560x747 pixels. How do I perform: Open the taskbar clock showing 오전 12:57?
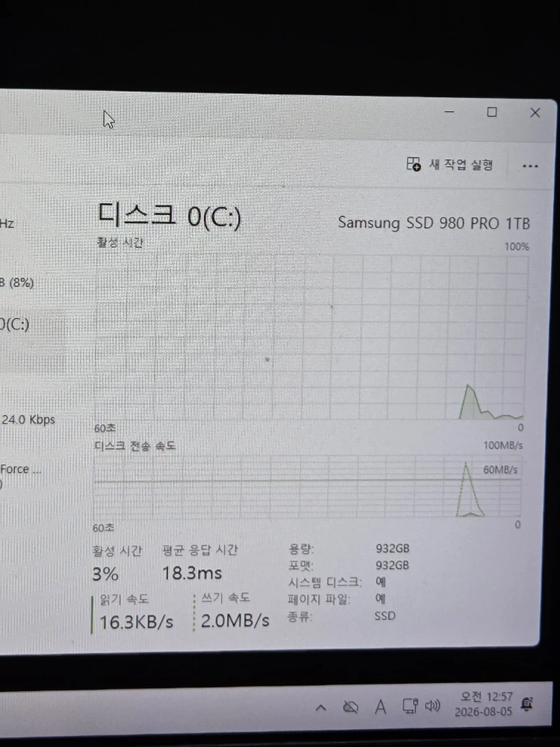[x=484, y=704]
